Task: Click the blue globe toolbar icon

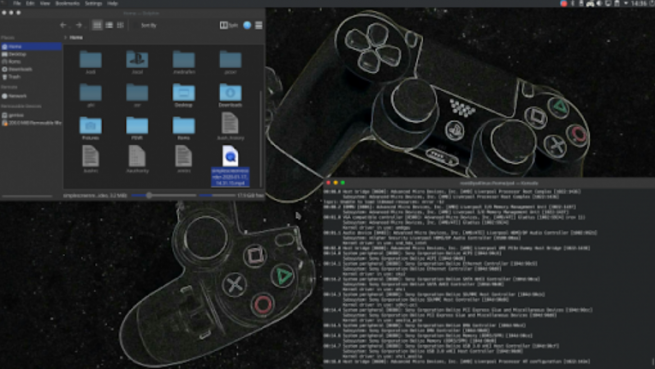Action: (247, 25)
